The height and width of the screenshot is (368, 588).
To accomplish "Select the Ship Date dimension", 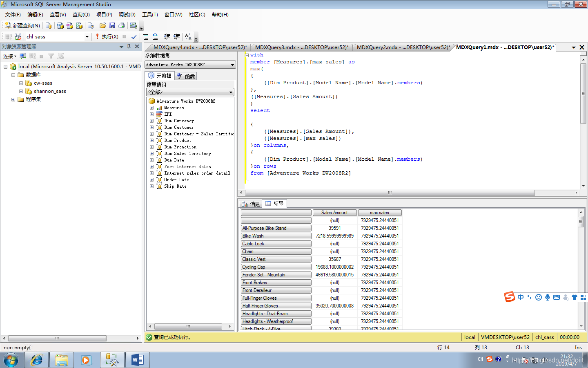I will coord(175,186).
